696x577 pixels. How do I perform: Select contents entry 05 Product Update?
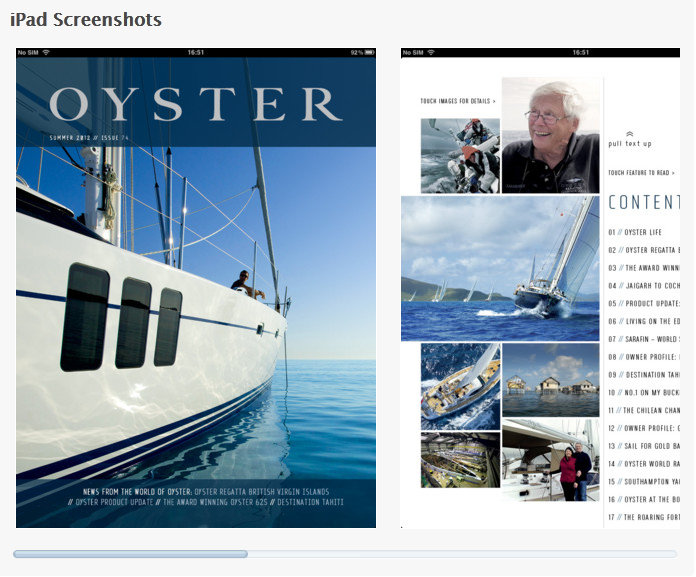[x=643, y=303]
